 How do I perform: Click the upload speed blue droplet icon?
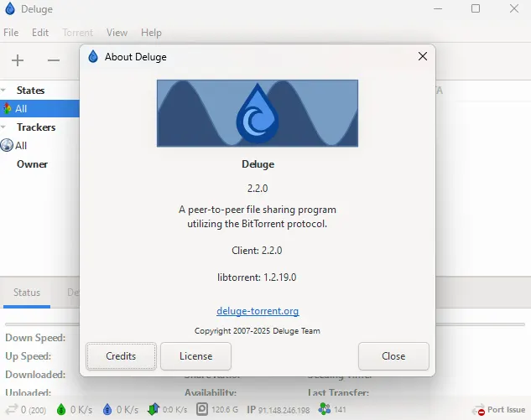coord(107,410)
